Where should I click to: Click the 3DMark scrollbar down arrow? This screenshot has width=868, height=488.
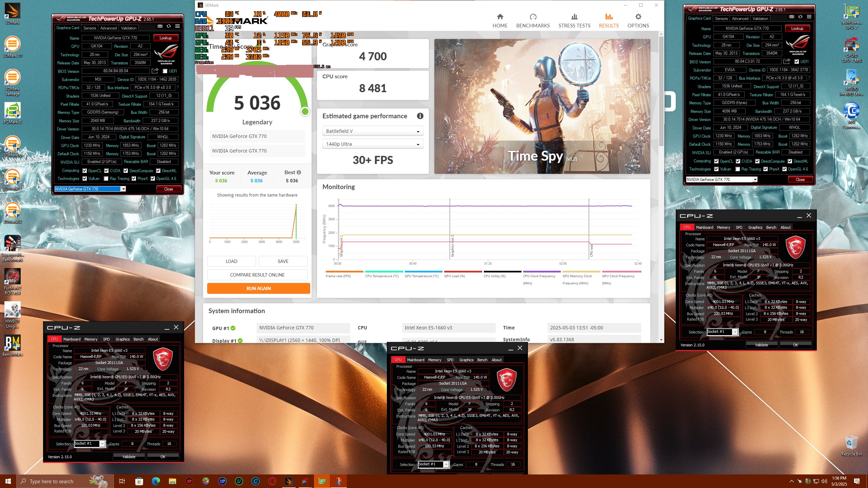click(661, 340)
